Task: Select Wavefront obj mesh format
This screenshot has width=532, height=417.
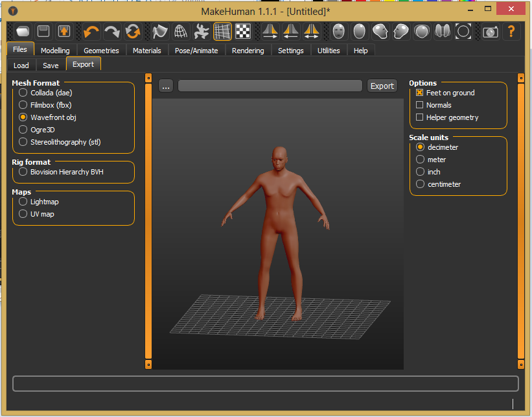Action: coord(47,117)
